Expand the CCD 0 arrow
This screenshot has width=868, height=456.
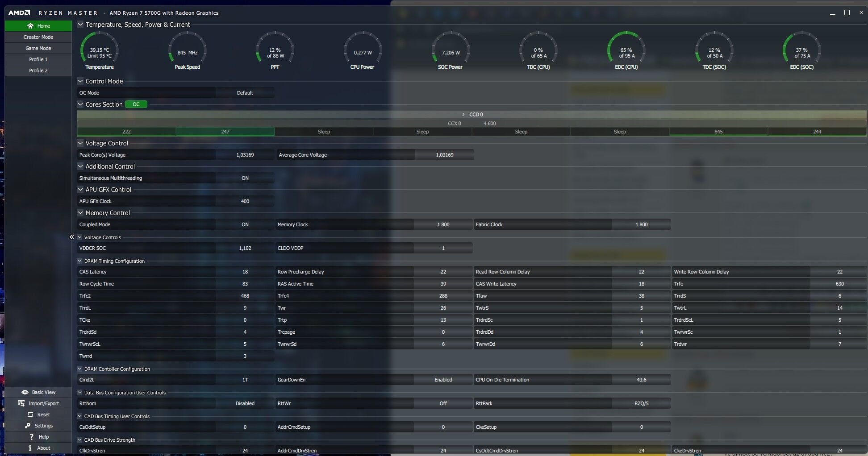(x=463, y=115)
